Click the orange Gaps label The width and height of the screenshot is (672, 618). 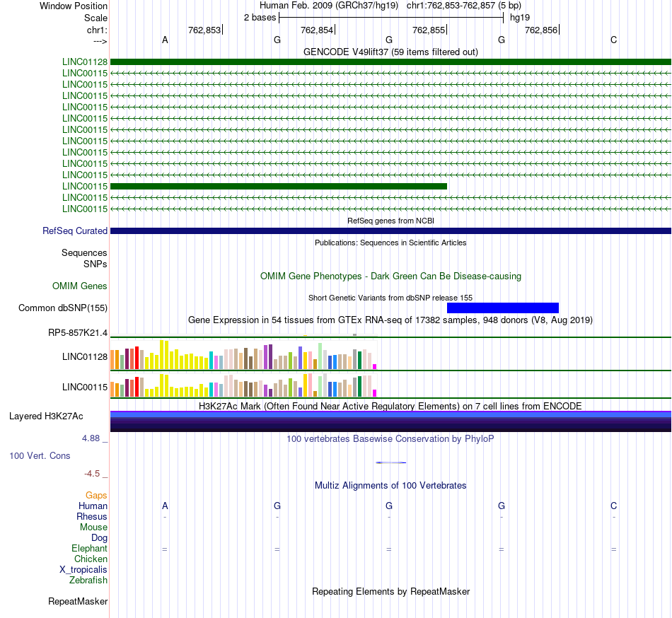(96, 496)
